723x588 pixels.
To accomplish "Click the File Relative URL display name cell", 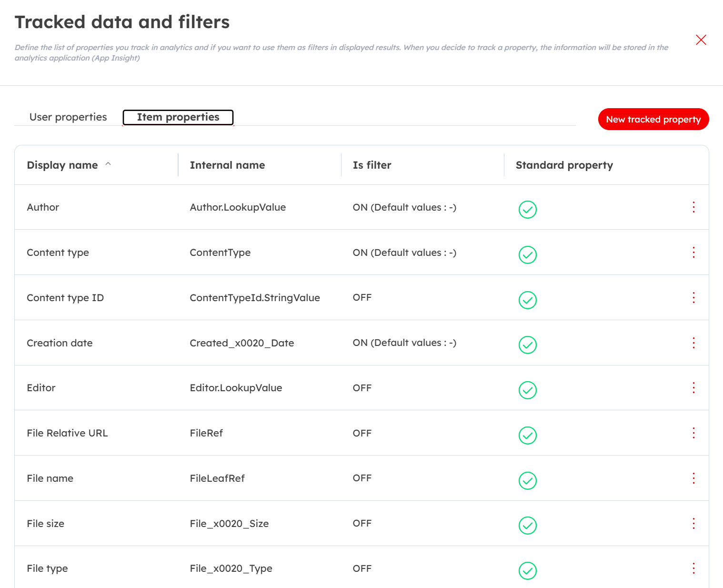I will coord(67,433).
